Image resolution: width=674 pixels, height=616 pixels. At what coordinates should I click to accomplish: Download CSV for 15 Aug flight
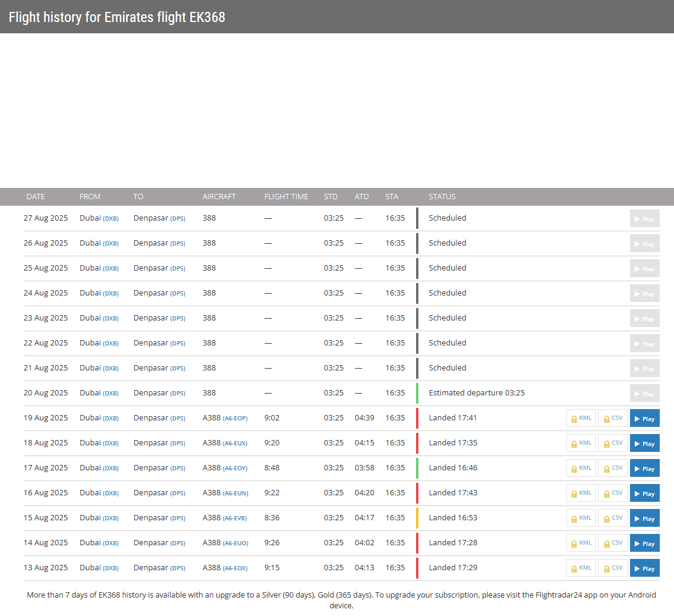click(612, 518)
